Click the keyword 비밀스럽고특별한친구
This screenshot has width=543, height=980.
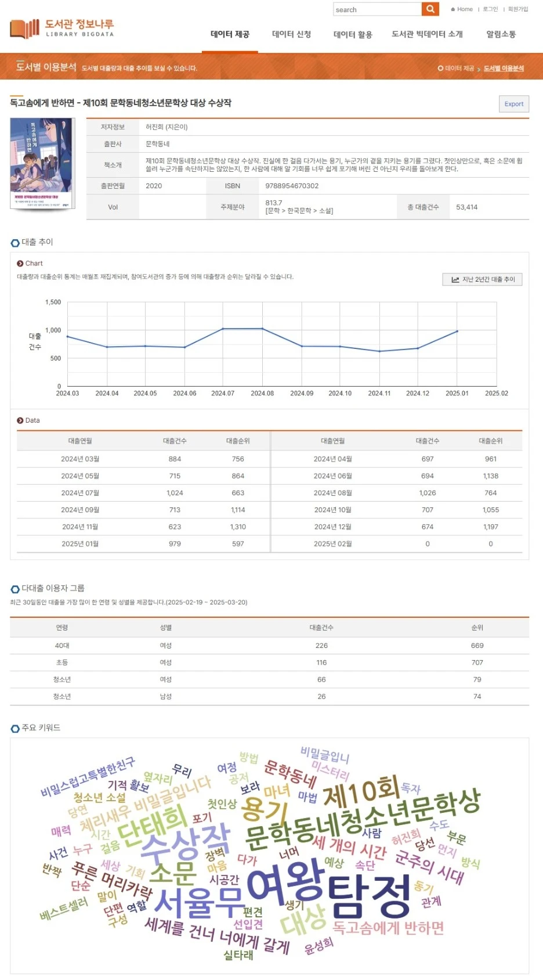coord(88,777)
